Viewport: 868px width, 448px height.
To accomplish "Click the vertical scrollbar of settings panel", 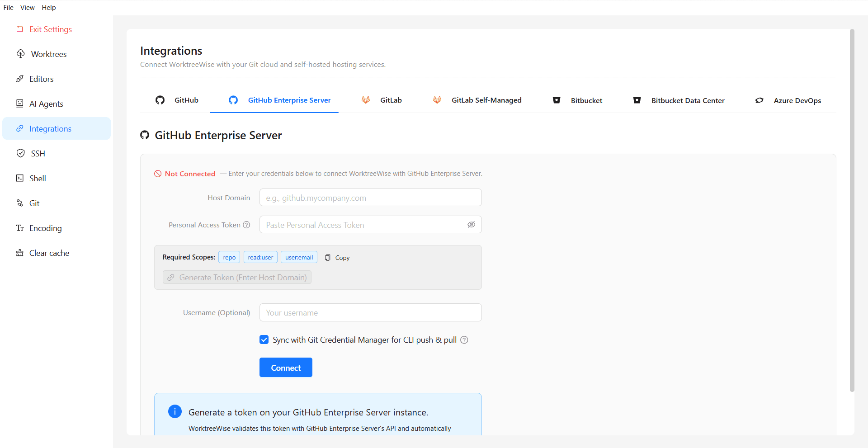I will click(852, 210).
